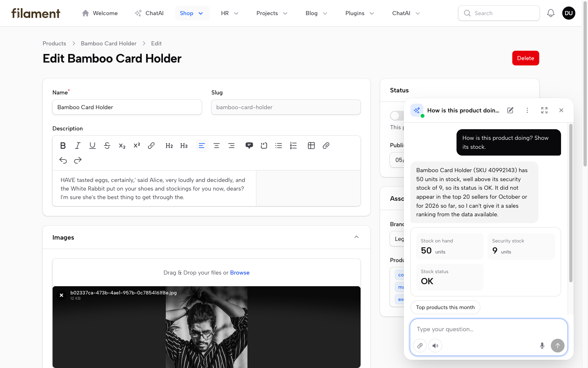Click the chat panel scrollbar

[x=570, y=203]
